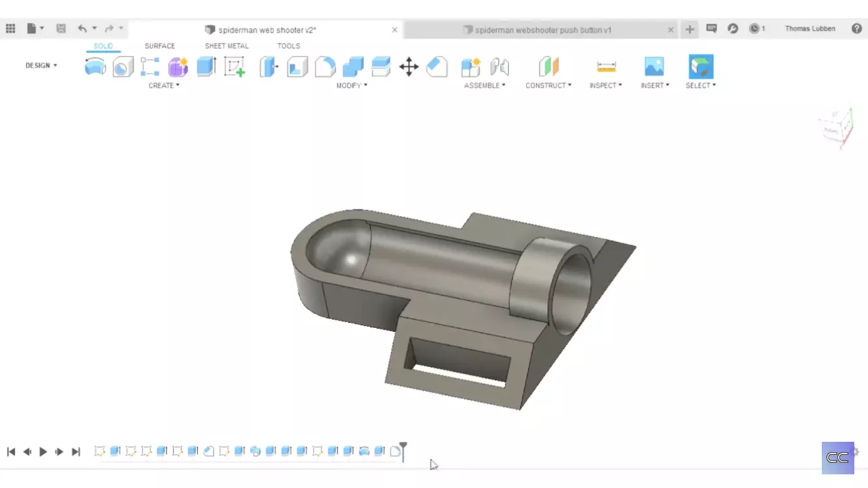Switch to the TOOLS tab
Image resolution: width=868 pixels, height=488 pixels.
click(x=288, y=46)
